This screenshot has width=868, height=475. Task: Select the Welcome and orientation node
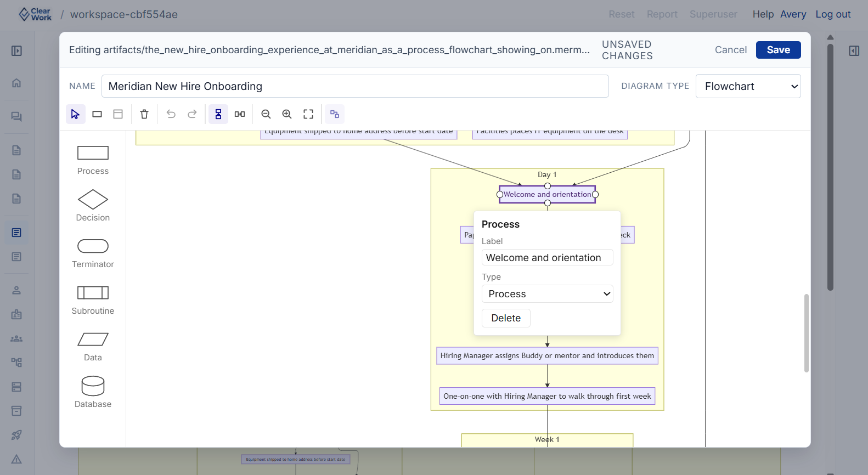click(547, 195)
